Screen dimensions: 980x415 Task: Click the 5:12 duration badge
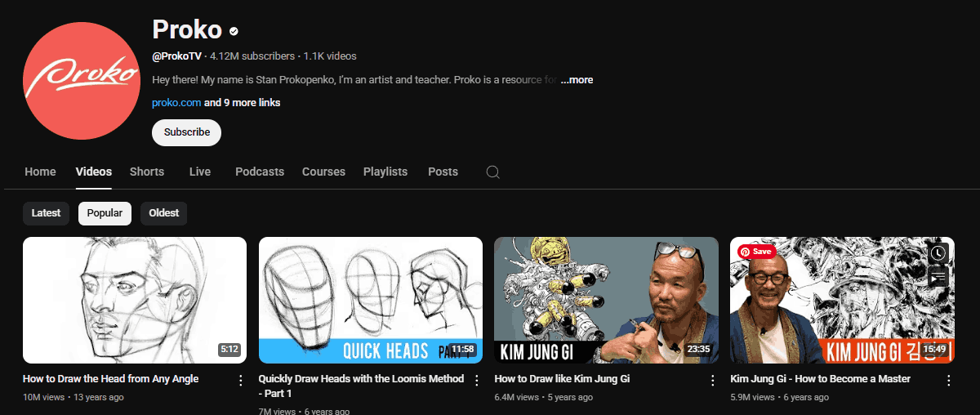[x=229, y=350]
